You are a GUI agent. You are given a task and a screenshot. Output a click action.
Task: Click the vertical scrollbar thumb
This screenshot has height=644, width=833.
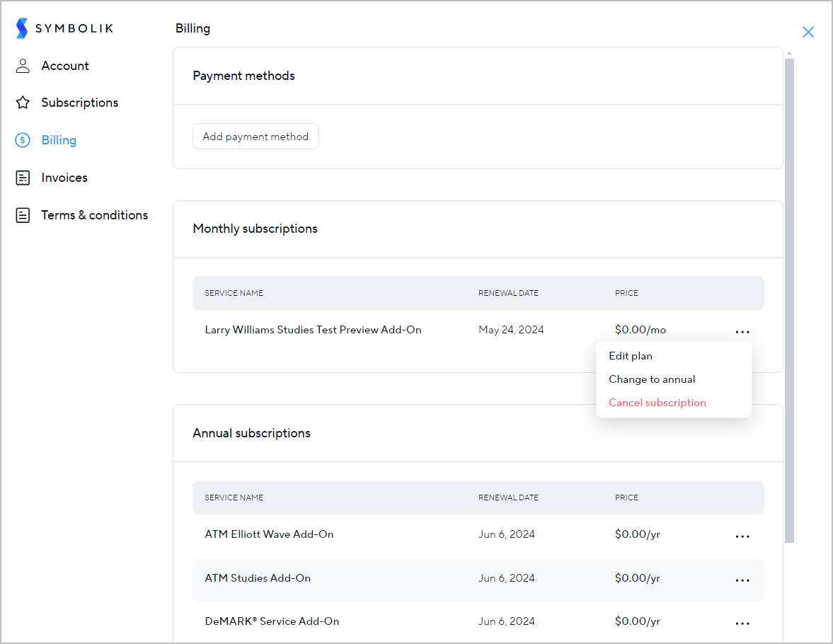(789, 301)
